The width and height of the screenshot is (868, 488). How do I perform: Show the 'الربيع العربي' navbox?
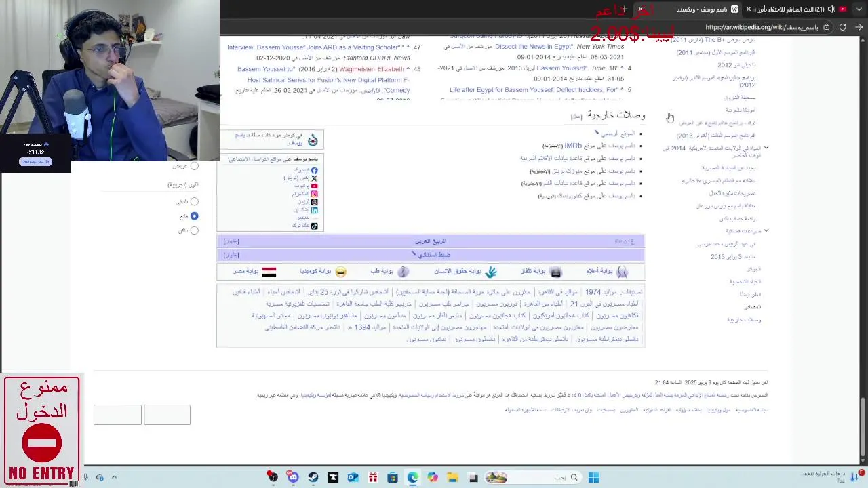231,241
